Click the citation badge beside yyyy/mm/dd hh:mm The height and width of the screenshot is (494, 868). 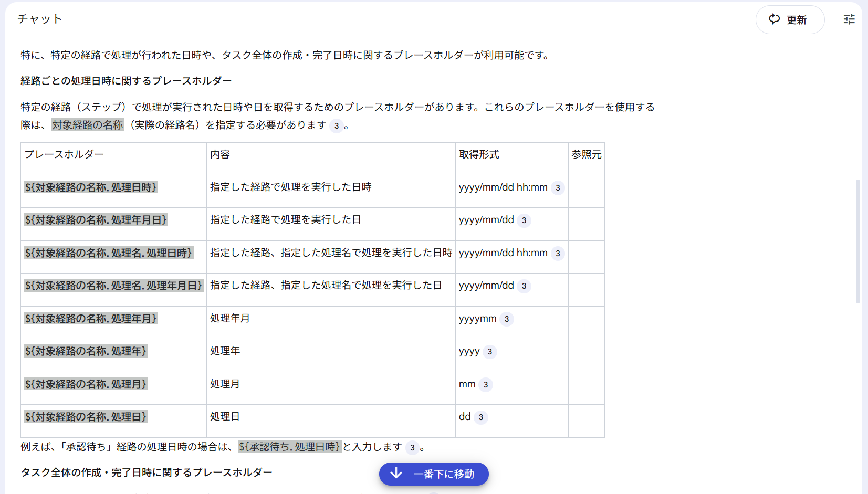click(x=558, y=187)
